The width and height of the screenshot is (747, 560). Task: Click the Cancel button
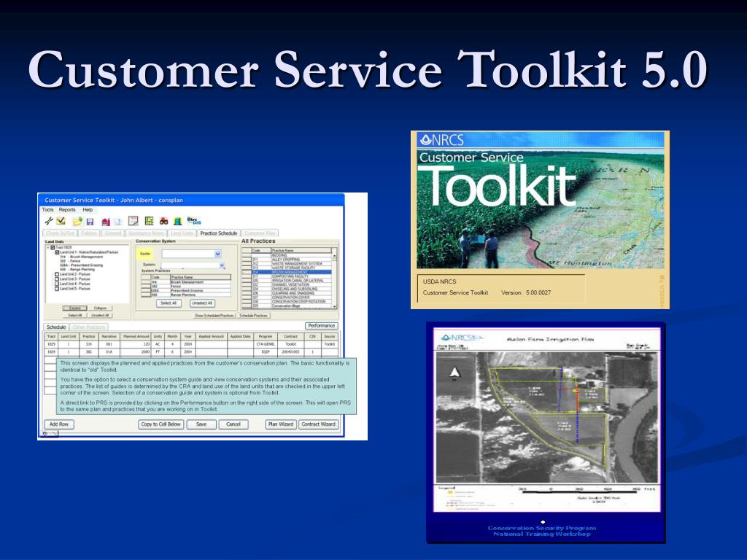click(233, 424)
